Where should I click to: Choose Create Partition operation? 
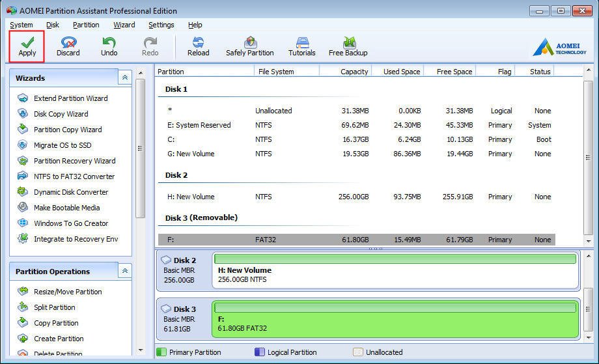point(59,339)
